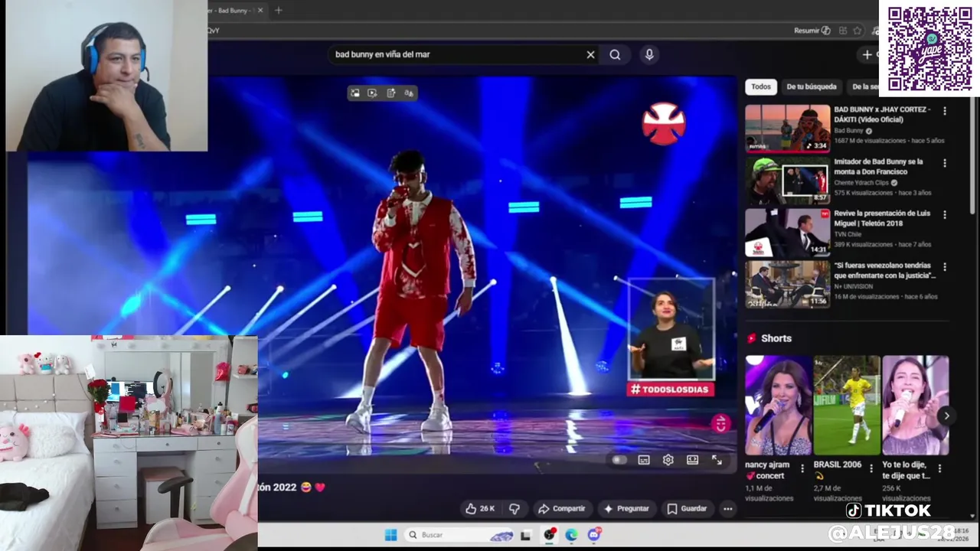This screenshot has width=980, height=551.
Task: Open the 'nancy ajram concert' short
Action: pos(779,406)
